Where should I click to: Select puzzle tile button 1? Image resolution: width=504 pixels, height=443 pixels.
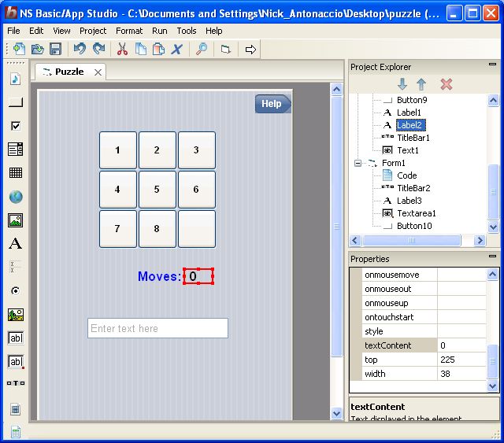118,150
